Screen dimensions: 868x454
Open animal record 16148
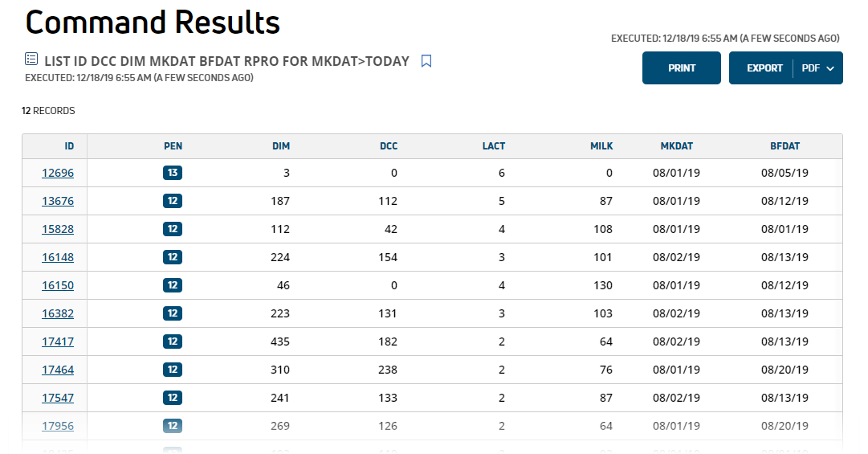point(58,257)
